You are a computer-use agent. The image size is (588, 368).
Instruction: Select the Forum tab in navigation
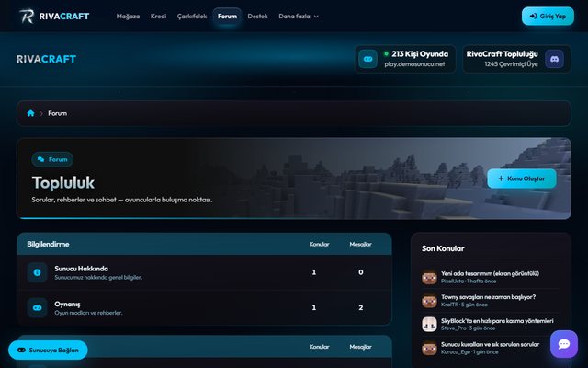pos(227,17)
